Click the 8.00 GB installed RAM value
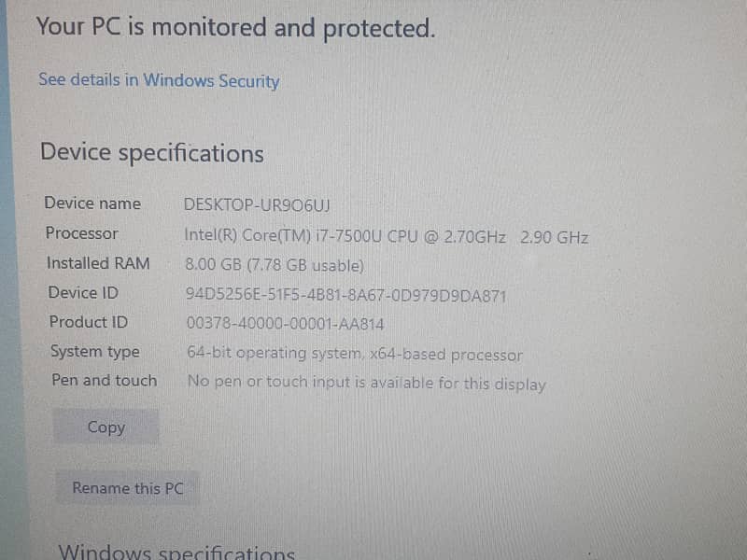Image resolution: width=747 pixels, height=560 pixels. [x=275, y=265]
